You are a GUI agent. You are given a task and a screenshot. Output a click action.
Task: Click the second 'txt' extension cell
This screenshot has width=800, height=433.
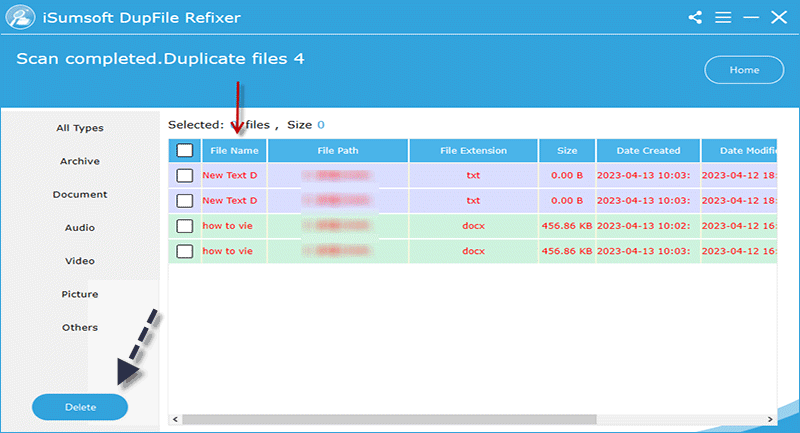[473, 200]
